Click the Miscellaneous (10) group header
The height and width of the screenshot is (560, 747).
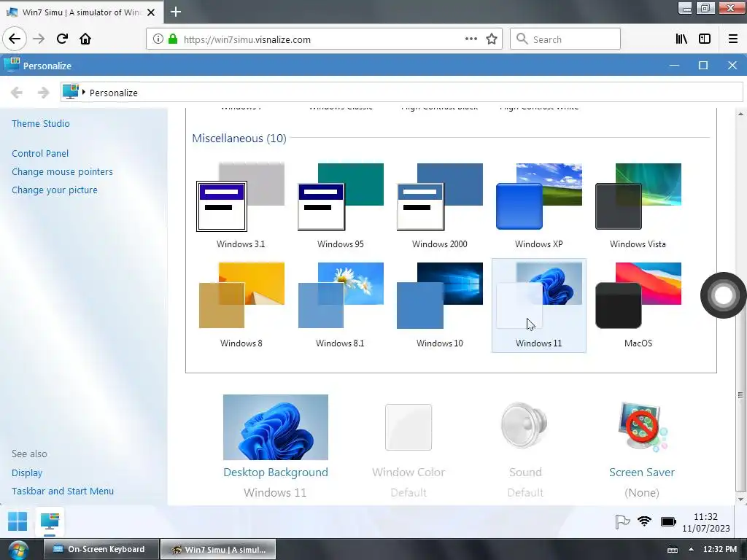coord(239,138)
